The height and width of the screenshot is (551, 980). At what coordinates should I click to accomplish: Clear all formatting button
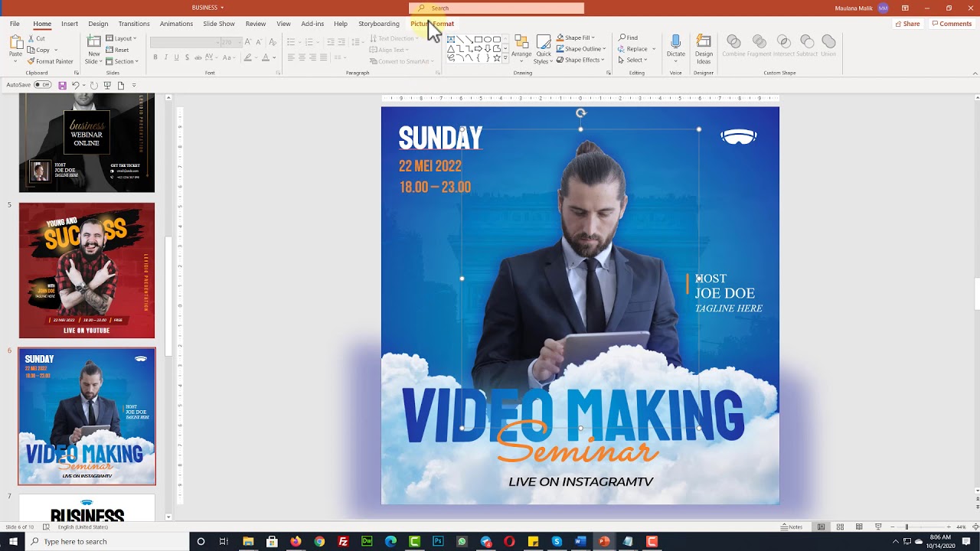tap(271, 41)
